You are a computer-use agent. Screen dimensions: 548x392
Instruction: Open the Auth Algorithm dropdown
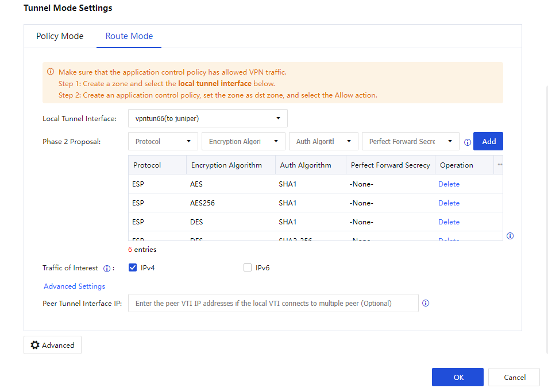(x=323, y=141)
